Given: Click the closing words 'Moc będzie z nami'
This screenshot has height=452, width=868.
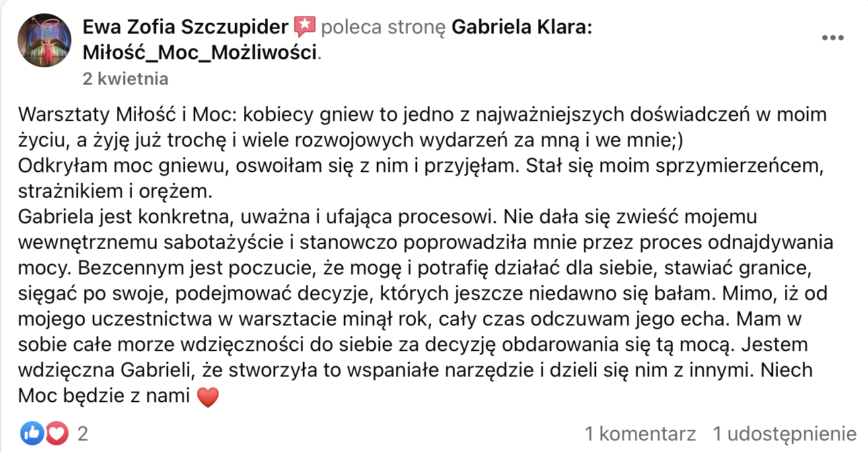Looking at the screenshot, I should 104,397.
